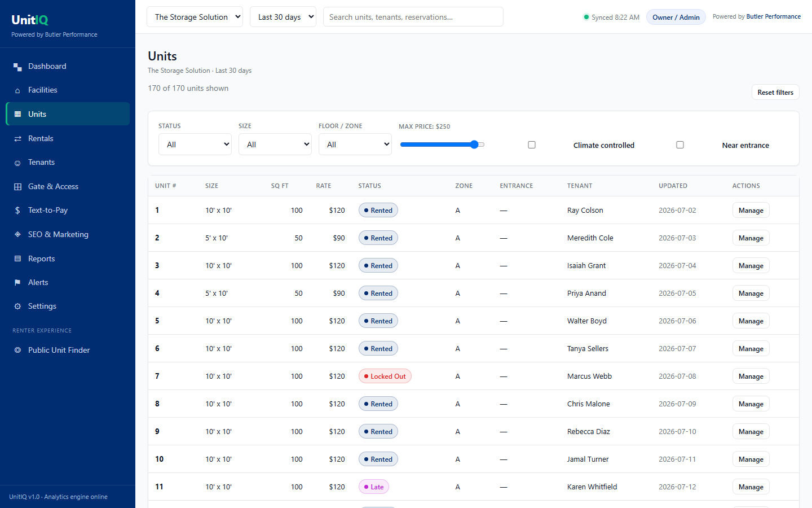The image size is (812, 508).
Task: Open SEO & Marketing page
Action: (68, 234)
